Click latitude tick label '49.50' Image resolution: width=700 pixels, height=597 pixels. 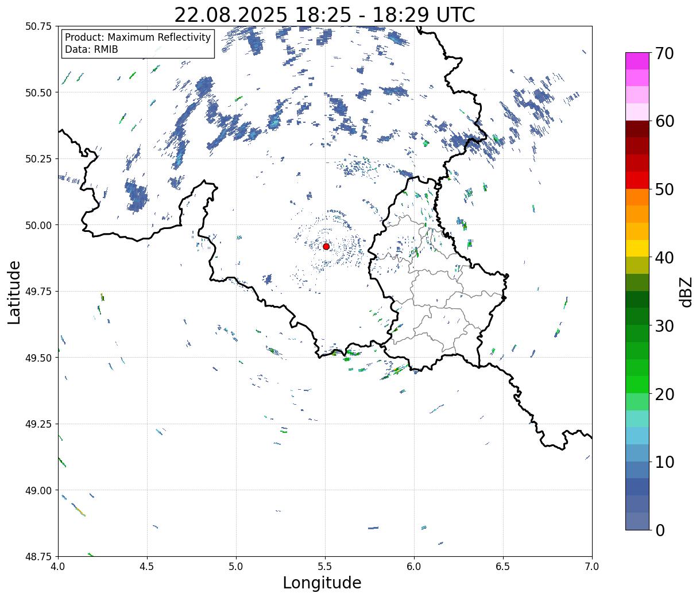[38, 358]
